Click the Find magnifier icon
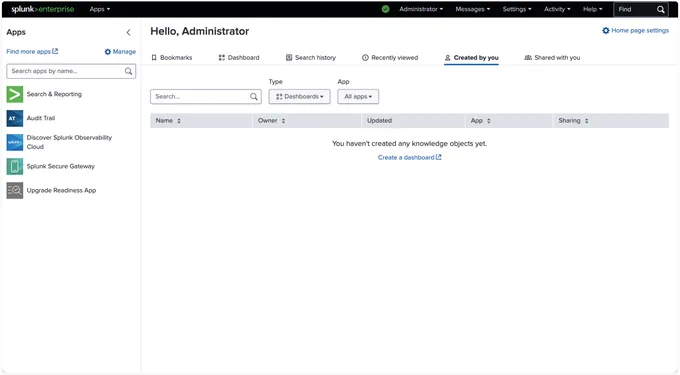This screenshot has height=375, width=680. point(660,9)
